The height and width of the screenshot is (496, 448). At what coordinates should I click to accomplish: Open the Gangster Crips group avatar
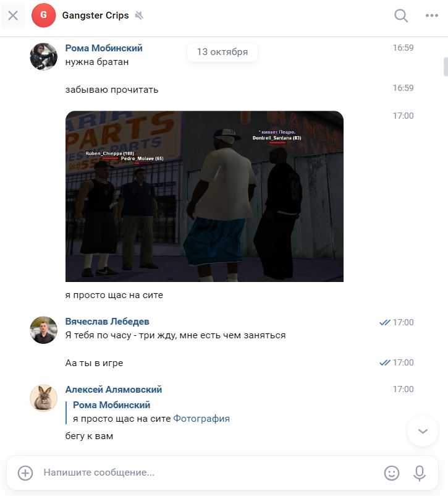coord(44,15)
